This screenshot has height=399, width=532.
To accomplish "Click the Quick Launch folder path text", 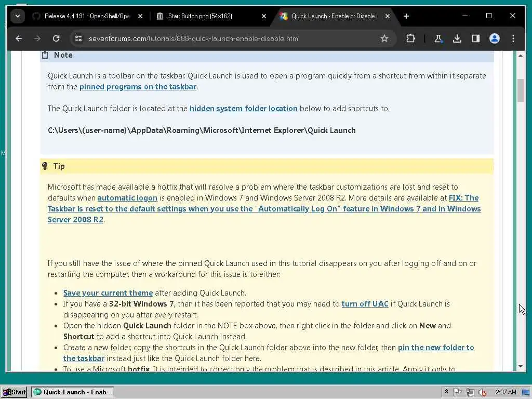I will pyautogui.click(x=202, y=130).
